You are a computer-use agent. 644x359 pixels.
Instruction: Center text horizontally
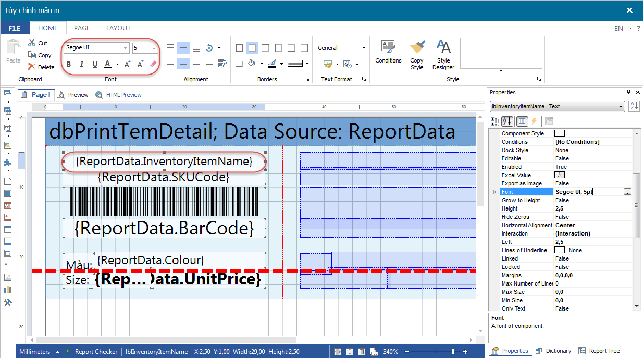(x=183, y=64)
